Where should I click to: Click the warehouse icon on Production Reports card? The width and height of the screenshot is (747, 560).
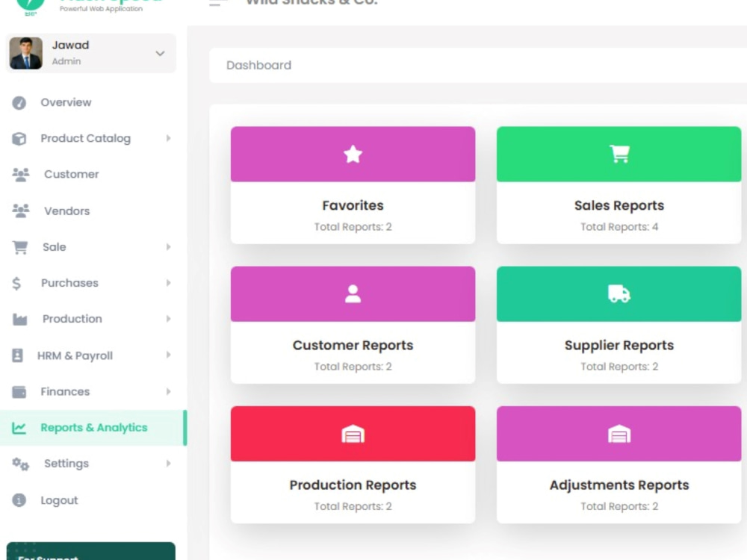(353, 434)
